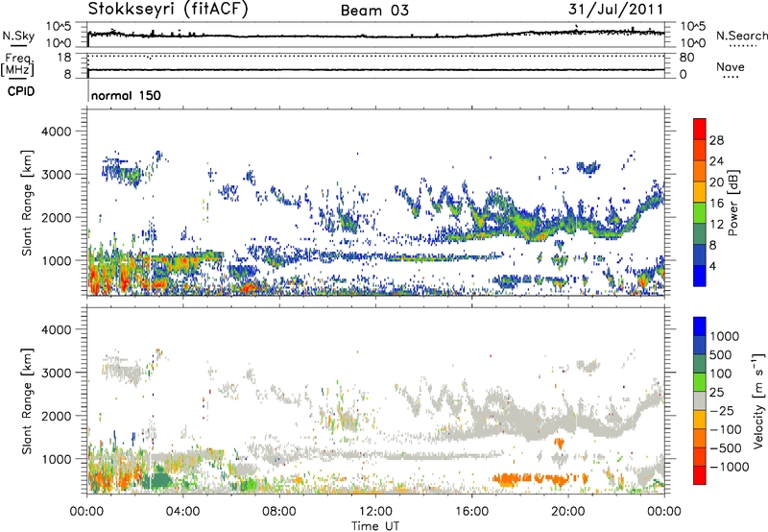
Task: Click the 'Time UT' axis title
Action: coord(375,526)
